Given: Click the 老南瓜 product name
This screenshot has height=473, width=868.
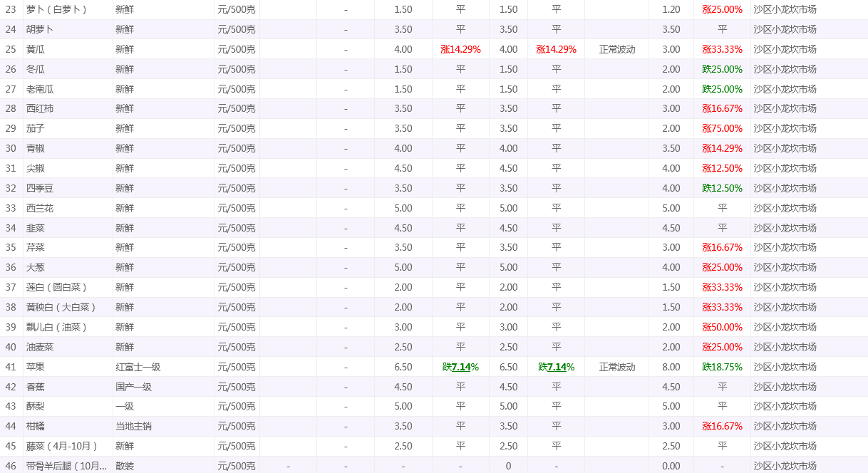Looking at the screenshot, I should 40,89.
